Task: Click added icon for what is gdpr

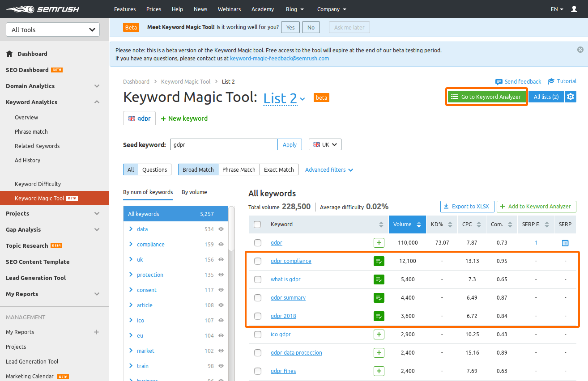Action: coord(379,279)
